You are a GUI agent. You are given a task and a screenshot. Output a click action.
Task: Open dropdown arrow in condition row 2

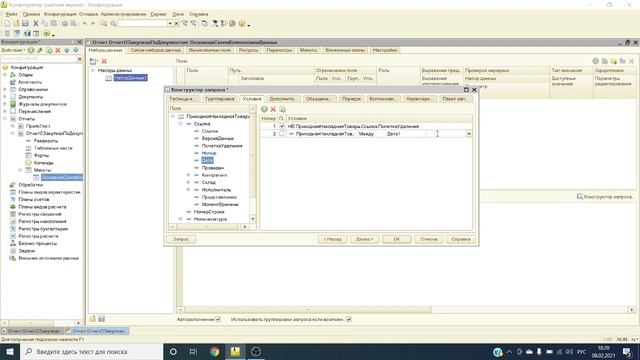click(x=469, y=134)
